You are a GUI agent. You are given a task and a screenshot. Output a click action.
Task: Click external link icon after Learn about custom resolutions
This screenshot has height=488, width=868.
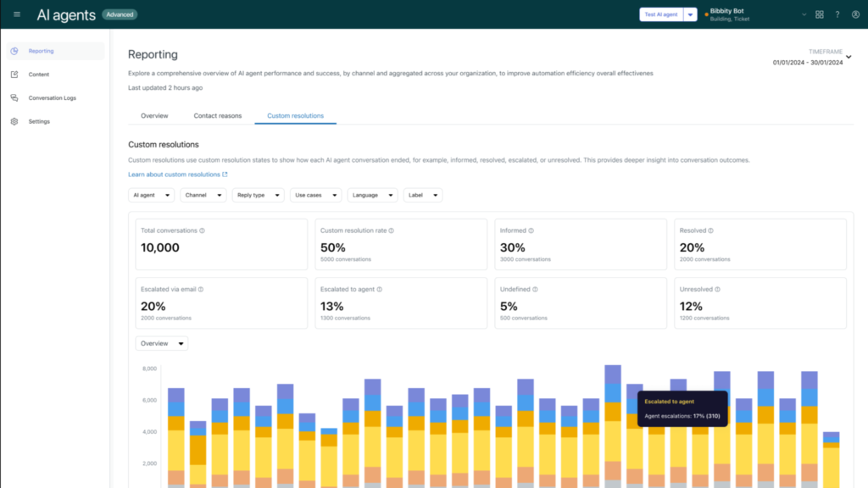tap(225, 175)
